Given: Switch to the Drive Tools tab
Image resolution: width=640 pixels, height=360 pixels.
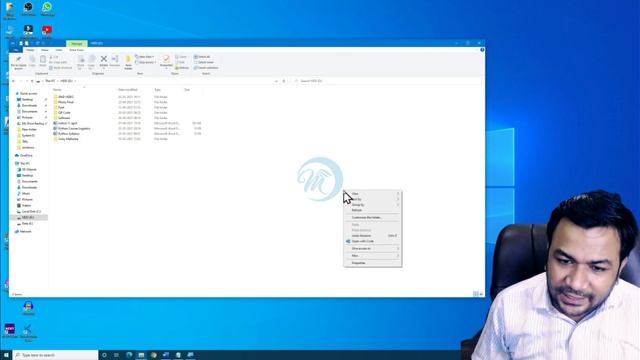Looking at the screenshot, I should 76,50.
